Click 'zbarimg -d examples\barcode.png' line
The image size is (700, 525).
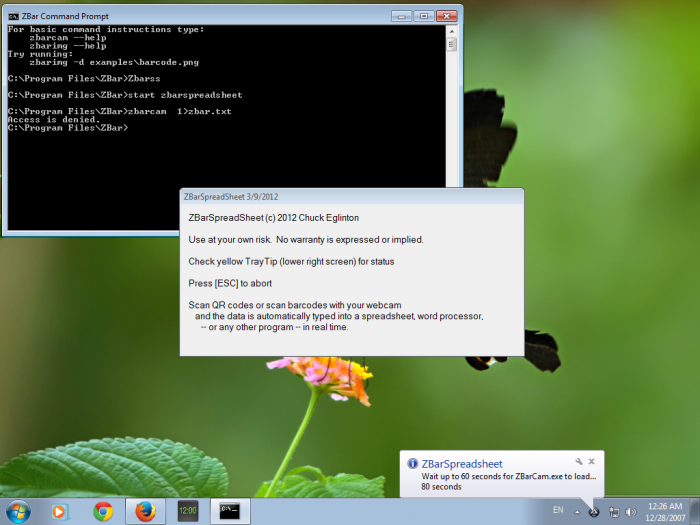[x=114, y=62]
